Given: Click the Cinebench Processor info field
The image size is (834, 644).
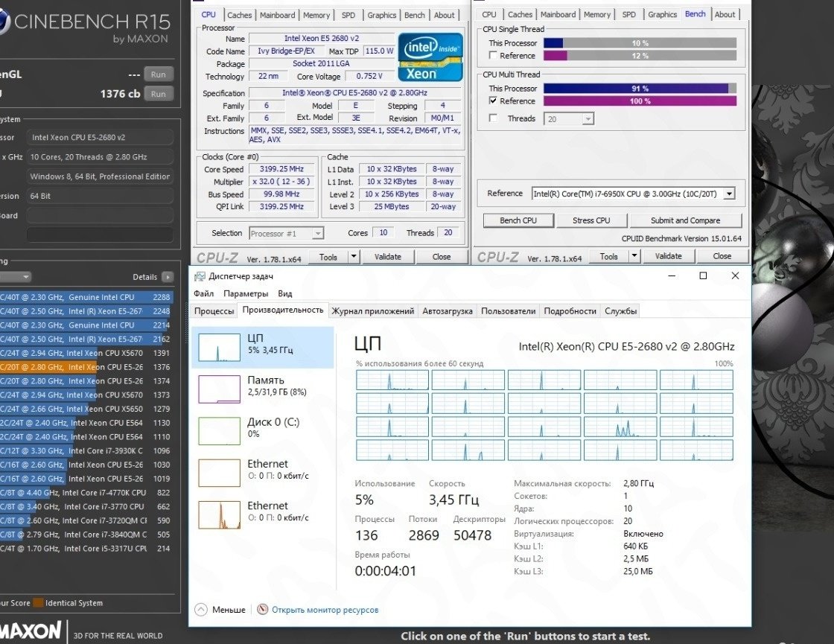Looking at the screenshot, I should coord(100,137).
